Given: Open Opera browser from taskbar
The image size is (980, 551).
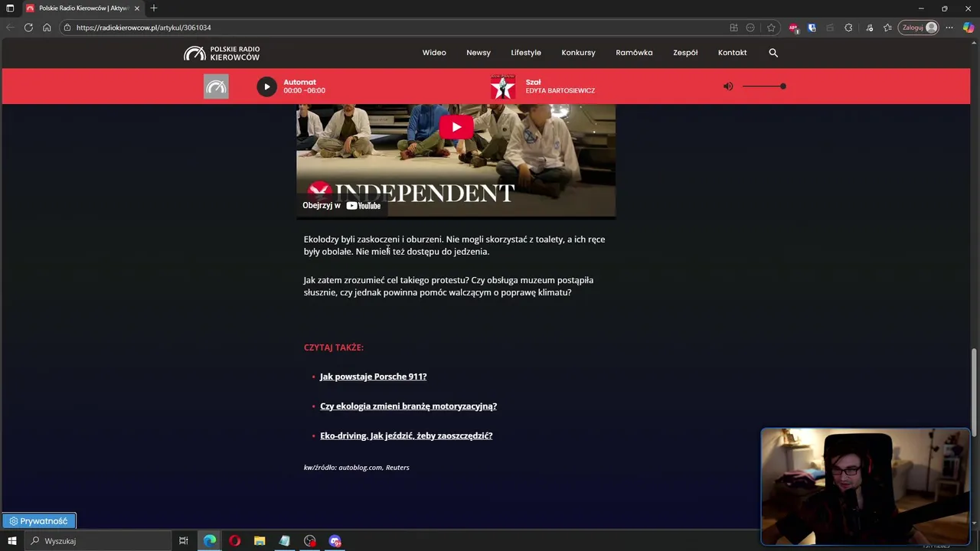Looking at the screenshot, I should pyautogui.click(x=235, y=541).
